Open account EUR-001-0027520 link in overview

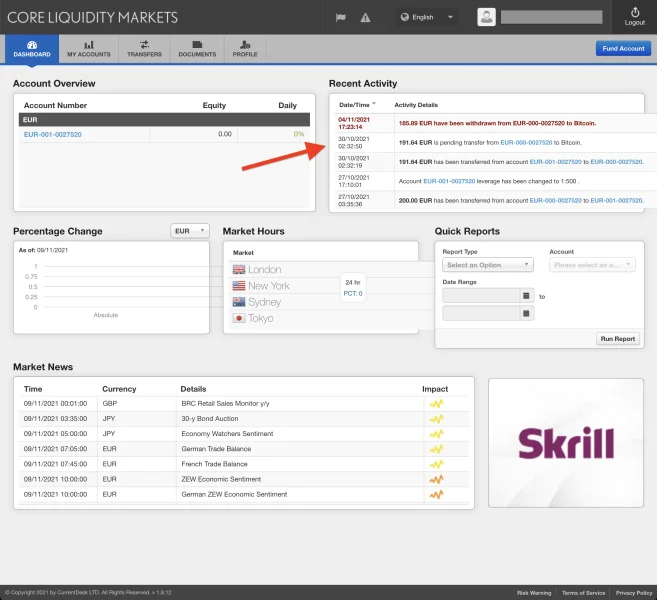[53, 134]
